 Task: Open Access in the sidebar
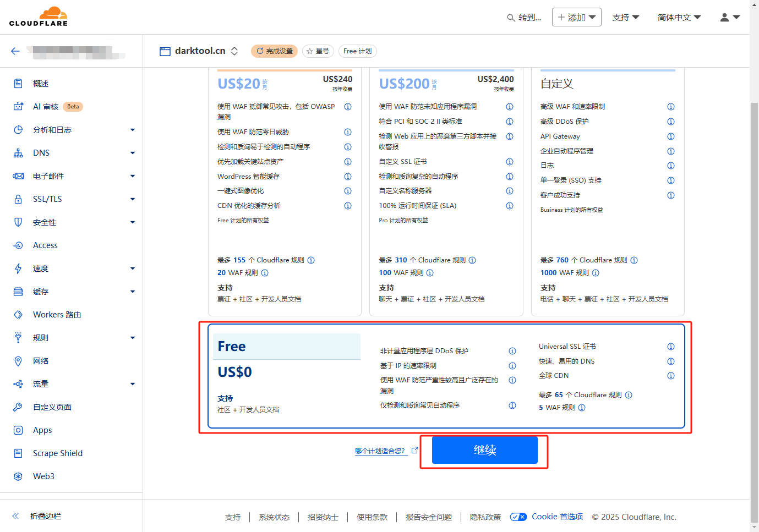[45, 245]
